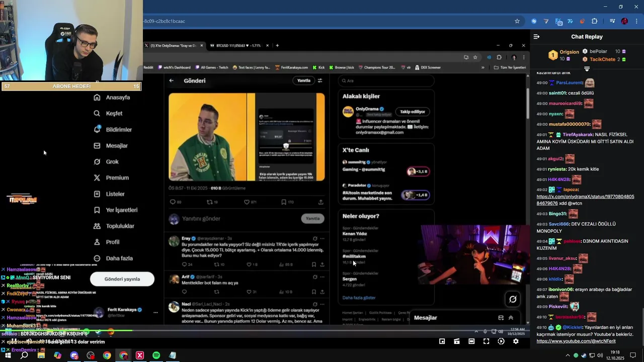Open the onlydramaX status link in chat
The height and width of the screenshot is (362, 644).
585,200
